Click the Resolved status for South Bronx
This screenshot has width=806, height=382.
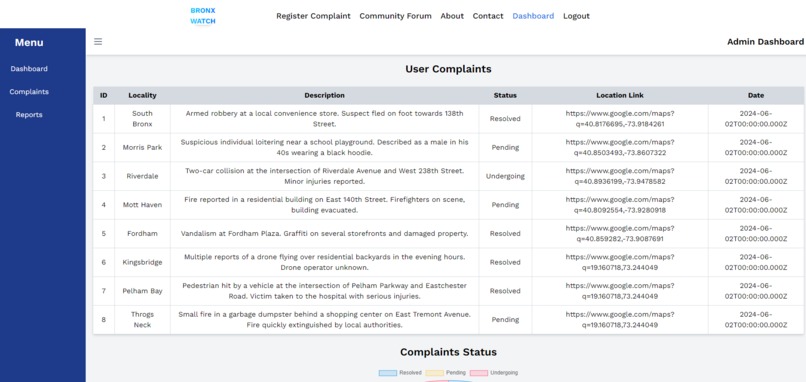coord(505,118)
